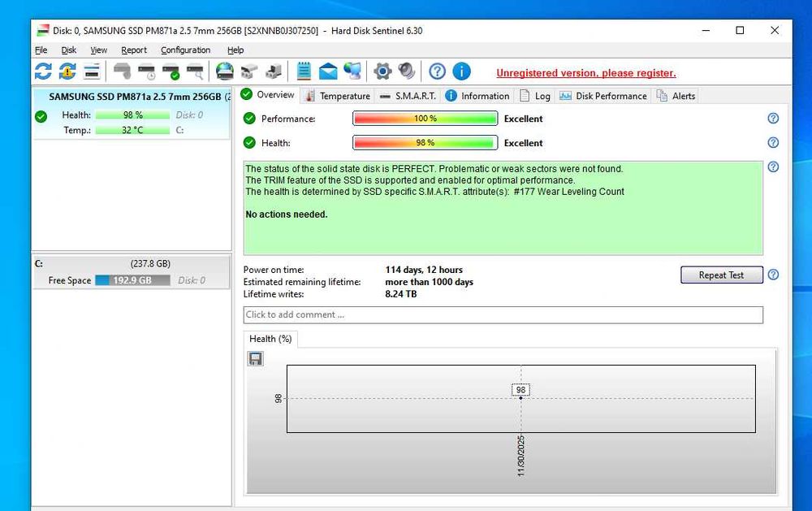The height and width of the screenshot is (511, 812).
Task: Click the Repeat Test button
Action: coord(721,275)
